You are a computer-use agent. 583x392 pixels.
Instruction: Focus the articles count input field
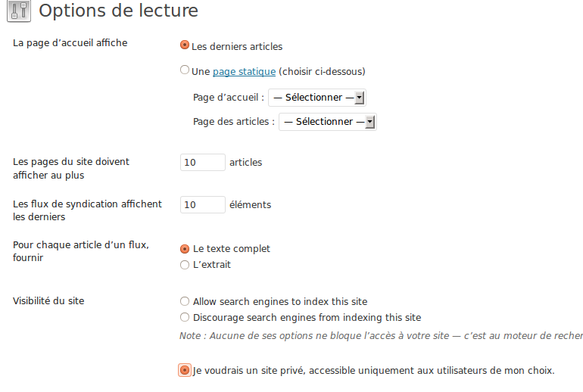click(x=203, y=163)
